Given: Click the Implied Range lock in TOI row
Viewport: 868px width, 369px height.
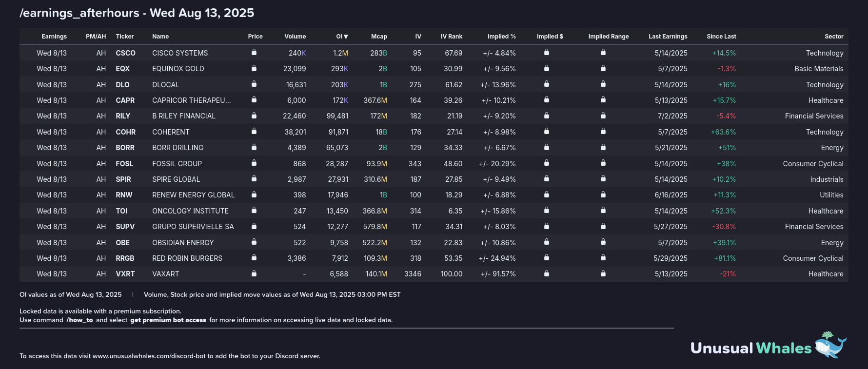Looking at the screenshot, I should coord(603,210).
